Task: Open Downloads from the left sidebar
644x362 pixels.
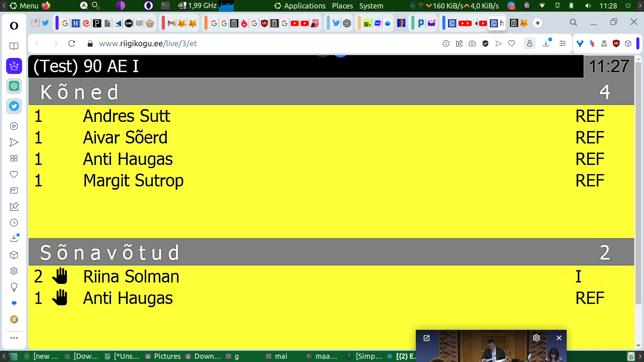Action: (x=14, y=238)
